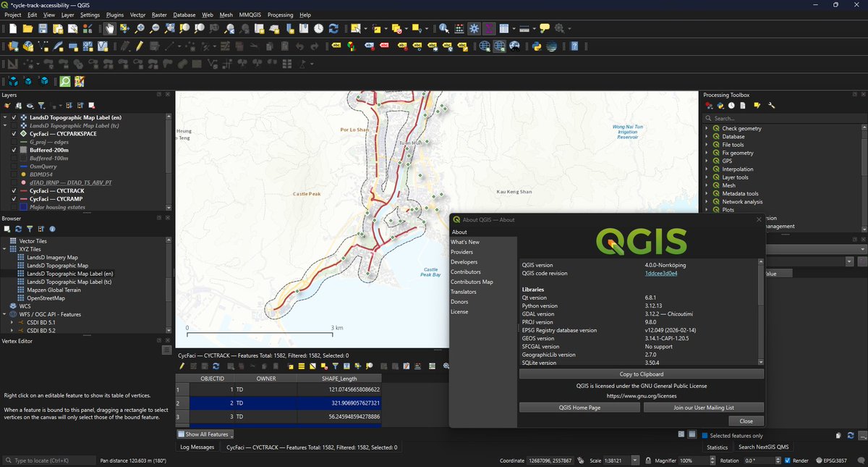868x467 pixels.
Task: Save the project with the floppy icon
Action: point(43,29)
